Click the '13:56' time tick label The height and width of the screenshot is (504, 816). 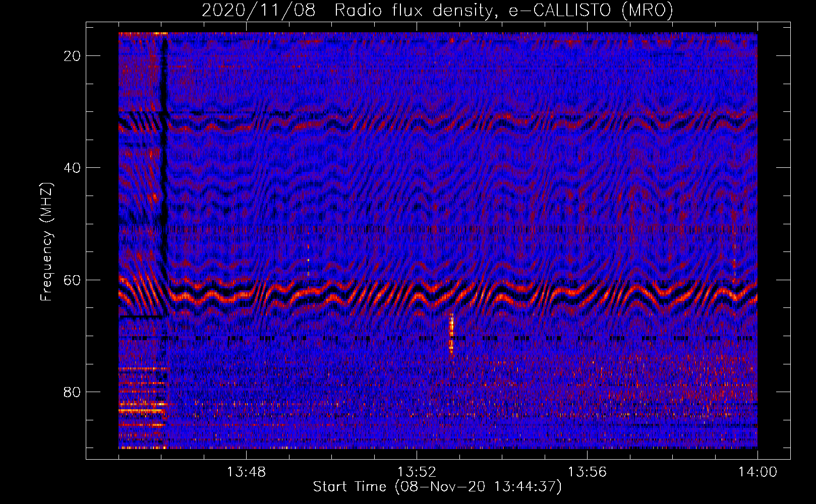tap(587, 472)
